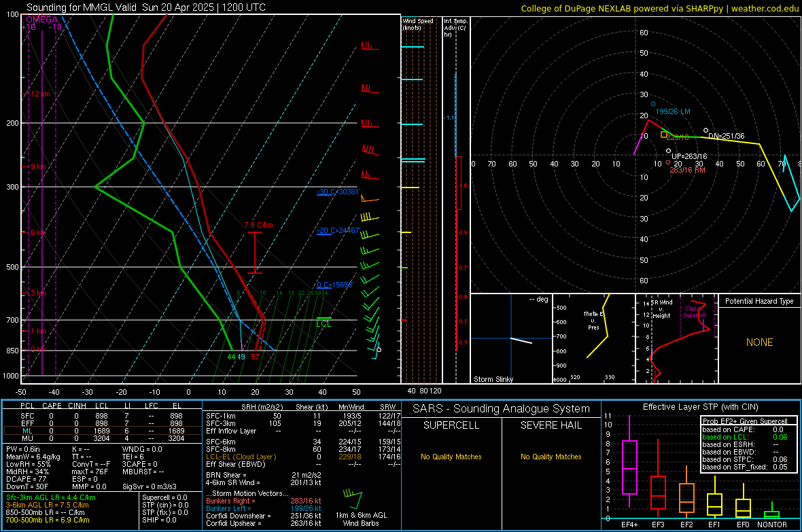Click the -20 C=24467' level label

(338, 231)
